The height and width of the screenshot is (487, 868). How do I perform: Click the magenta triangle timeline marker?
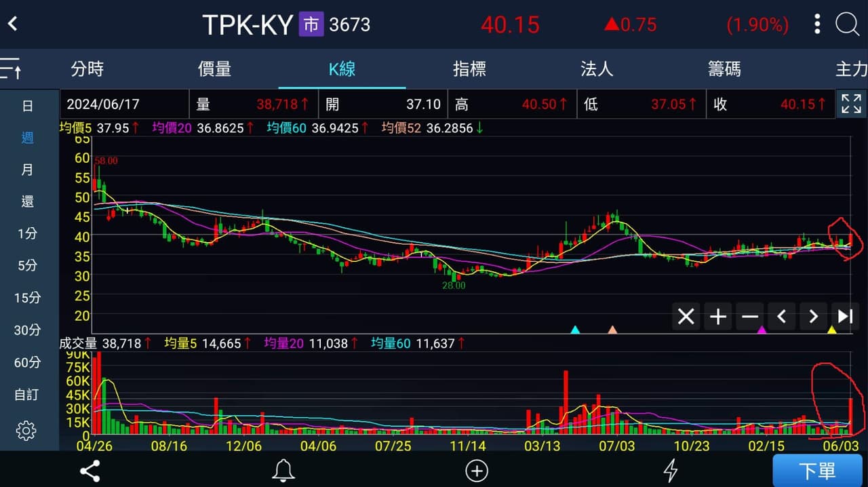tap(762, 330)
